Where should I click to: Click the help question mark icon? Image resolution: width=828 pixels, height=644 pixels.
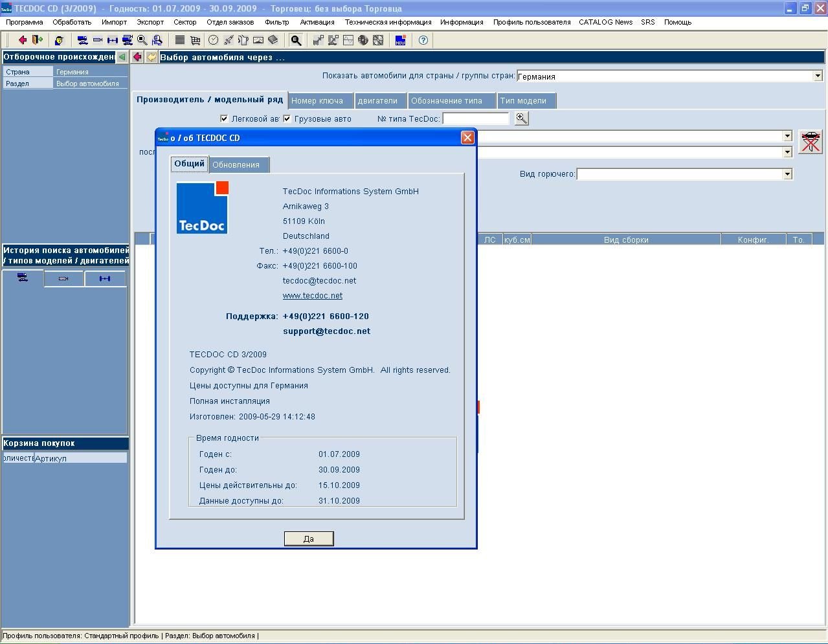[423, 40]
